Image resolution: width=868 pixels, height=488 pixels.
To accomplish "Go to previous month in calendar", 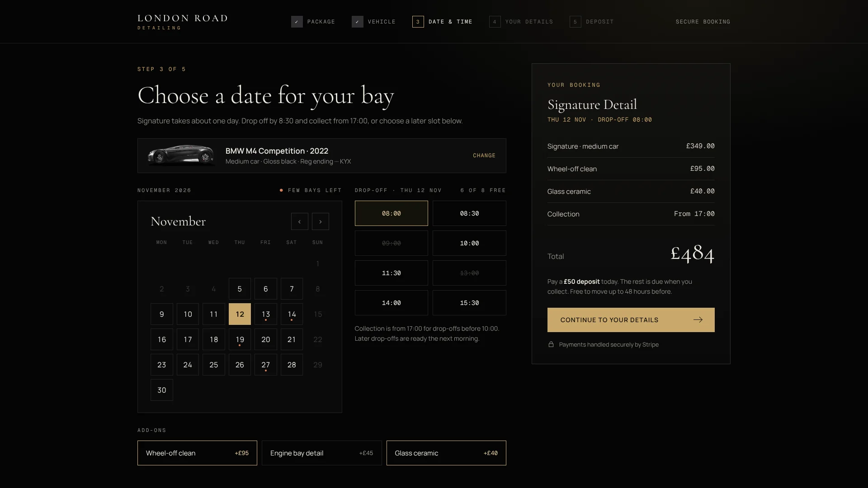I will 299,221.
